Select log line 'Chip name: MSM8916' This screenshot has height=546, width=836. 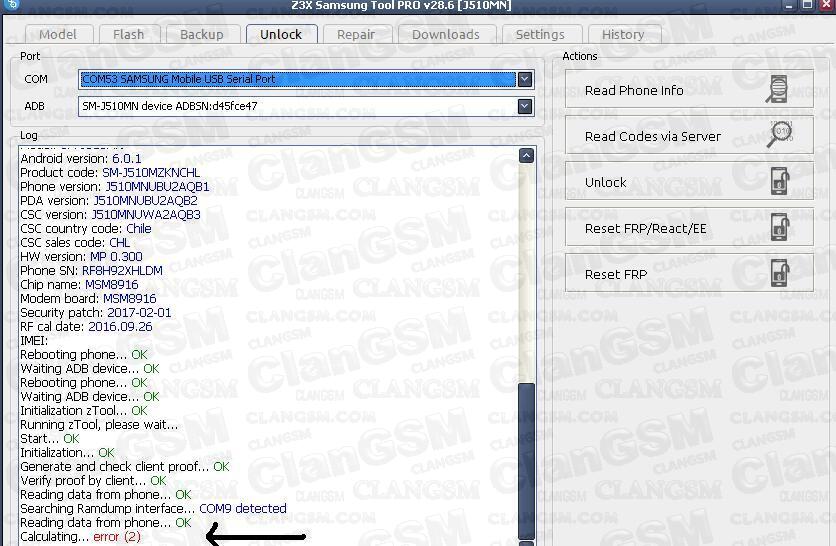79,284
